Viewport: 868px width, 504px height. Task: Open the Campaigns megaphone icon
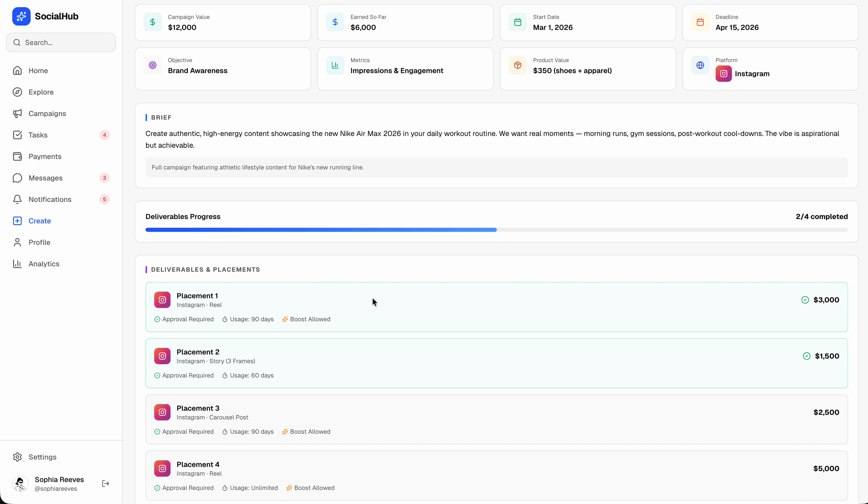point(18,113)
